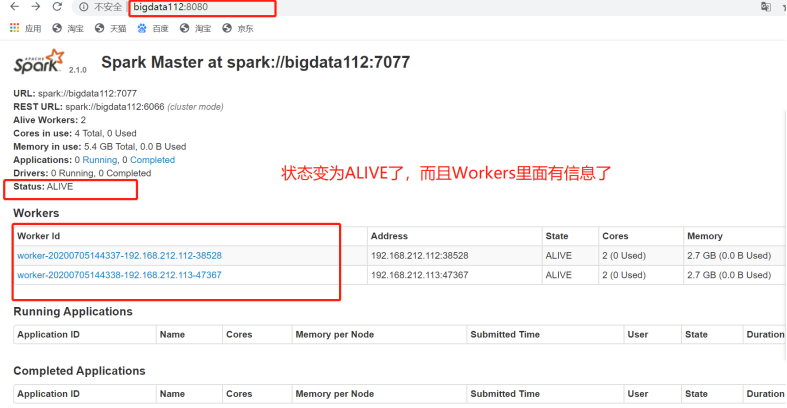This screenshot has width=787, height=408.
Task: Open the 天猫 bookmark
Action: pyautogui.click(x=110, y=29)
